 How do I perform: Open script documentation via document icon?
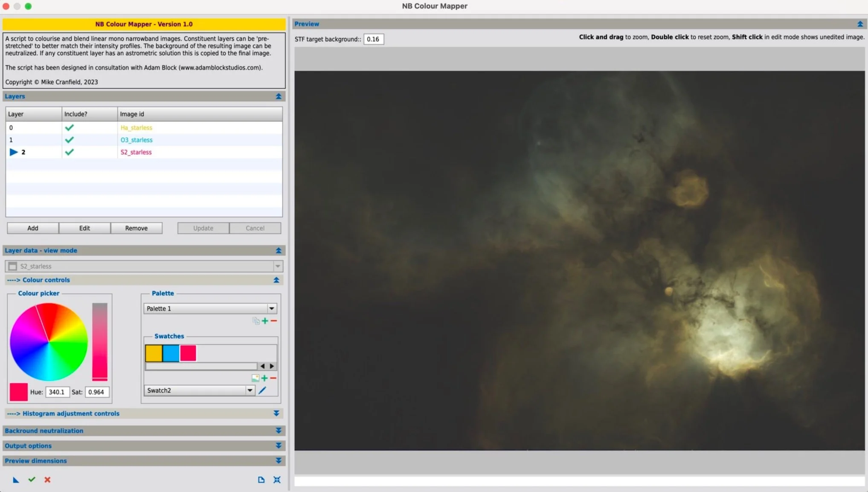click(261, 480)
